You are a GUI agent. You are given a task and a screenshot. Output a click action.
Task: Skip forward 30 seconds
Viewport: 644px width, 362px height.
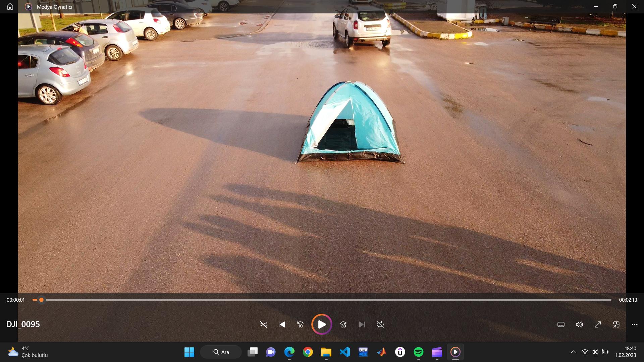tap(343, 324)
